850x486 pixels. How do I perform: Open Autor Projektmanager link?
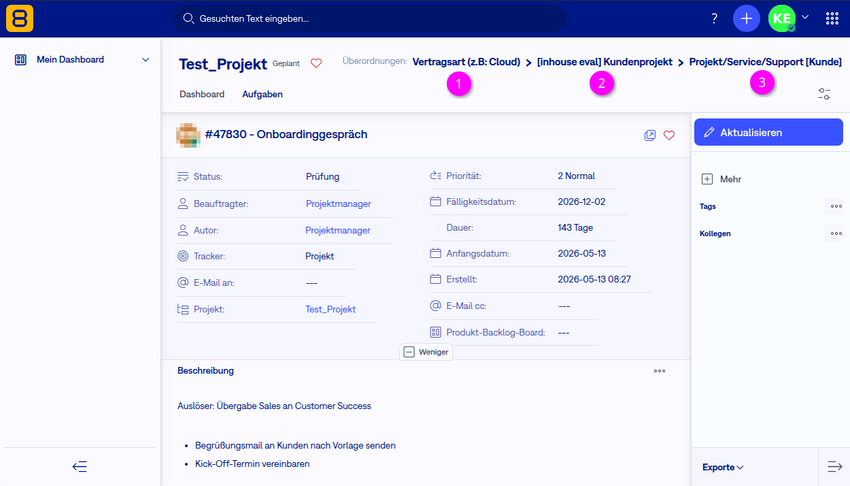(x=338, y=230)
